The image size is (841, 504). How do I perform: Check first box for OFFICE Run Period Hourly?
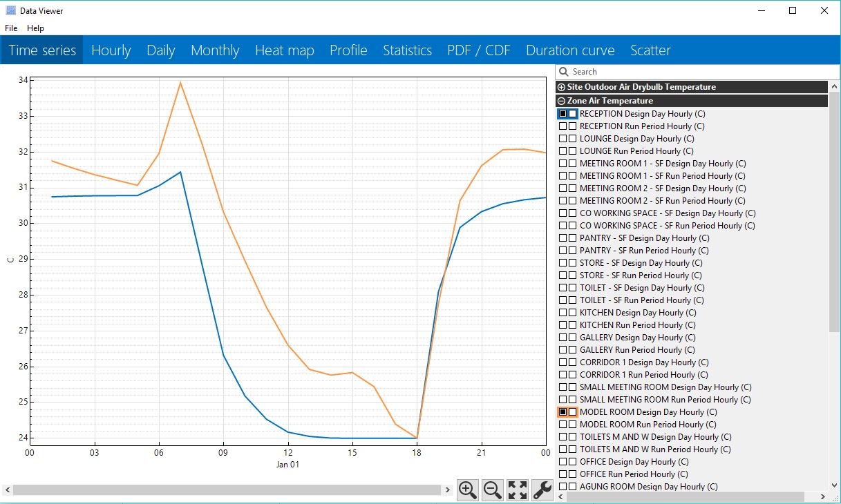coord(563,474)
